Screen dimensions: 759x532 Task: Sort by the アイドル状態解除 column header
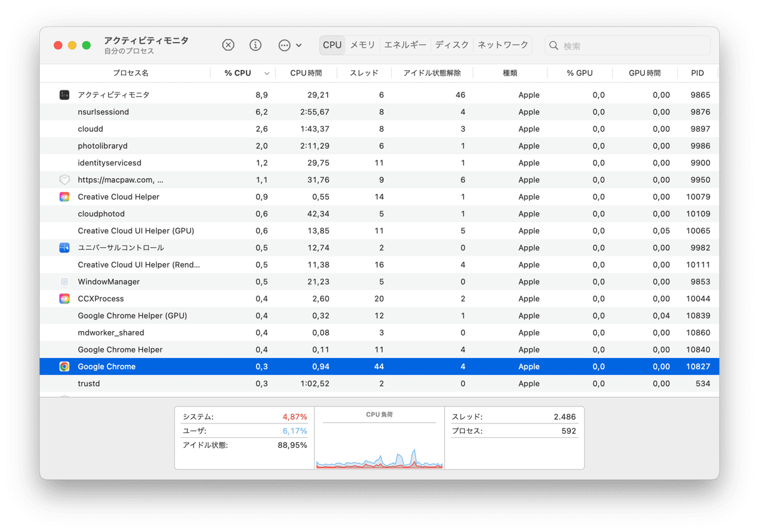(x=432, y=73)
